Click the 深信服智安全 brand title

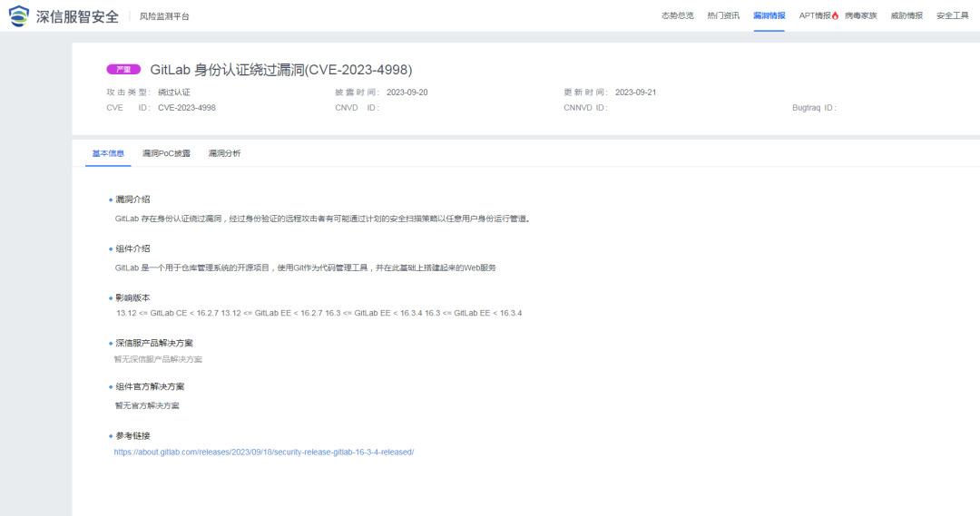pos(77,16)
